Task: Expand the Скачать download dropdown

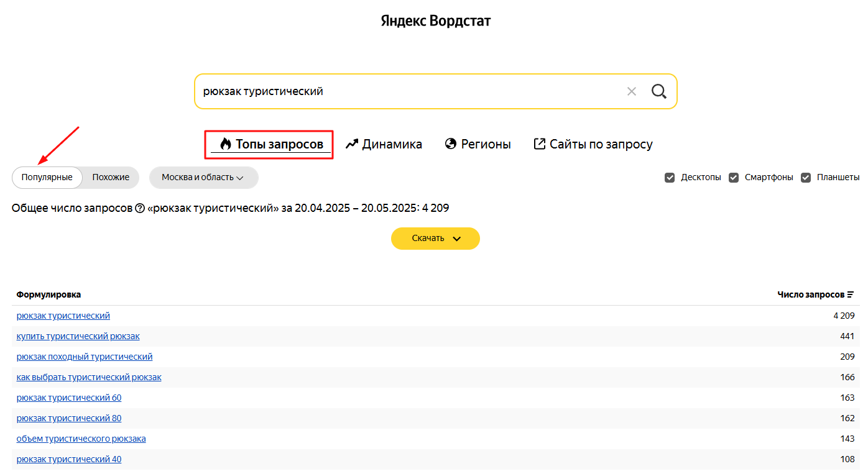Action: [435, 239]
